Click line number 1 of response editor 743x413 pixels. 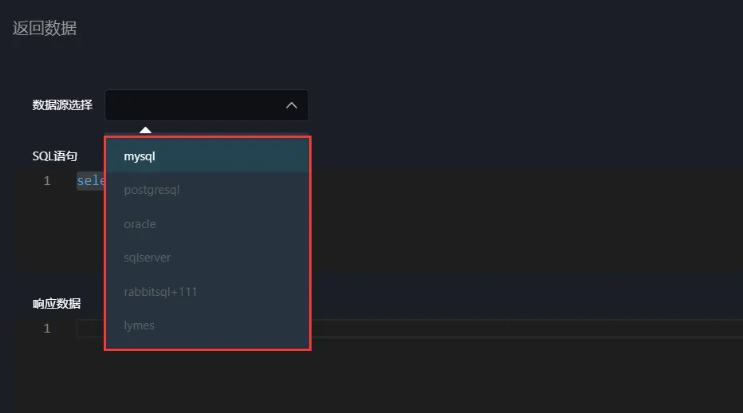point(47,328)
